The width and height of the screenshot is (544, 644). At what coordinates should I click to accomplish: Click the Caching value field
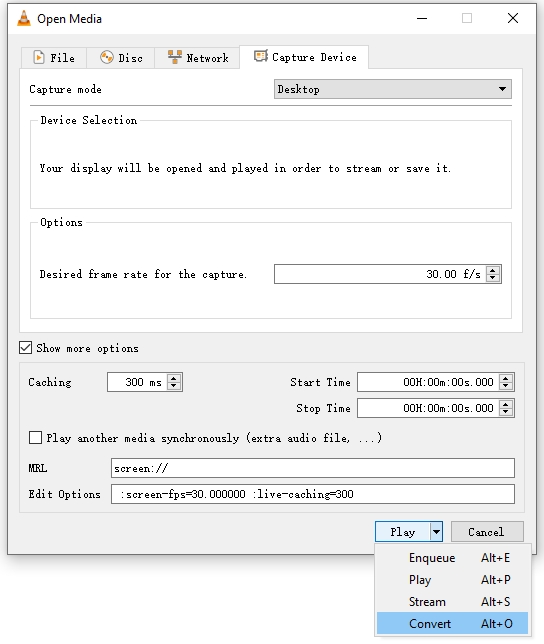[137, 382]
